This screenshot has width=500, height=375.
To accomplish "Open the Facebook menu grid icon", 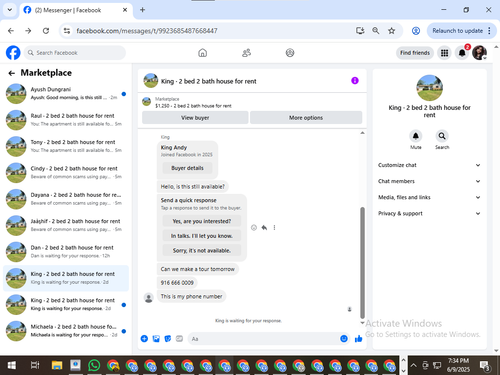I will click(444, 53).
